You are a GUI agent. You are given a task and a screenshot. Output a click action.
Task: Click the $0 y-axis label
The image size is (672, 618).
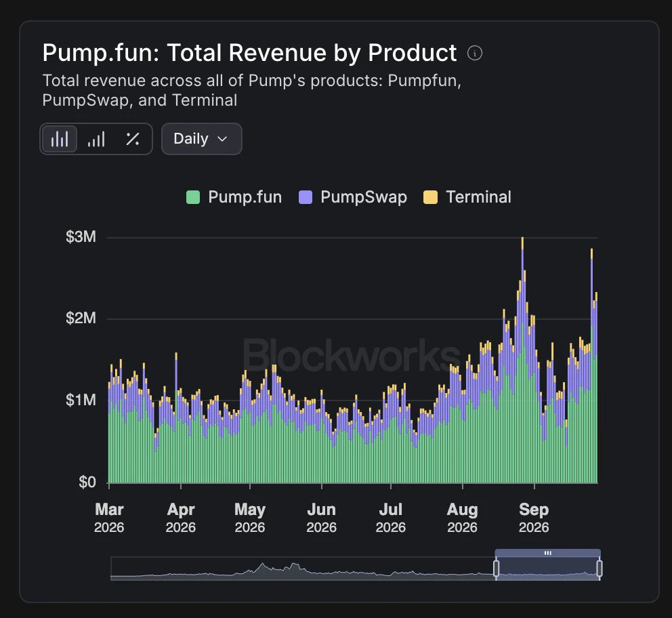[x=87, y=482]
